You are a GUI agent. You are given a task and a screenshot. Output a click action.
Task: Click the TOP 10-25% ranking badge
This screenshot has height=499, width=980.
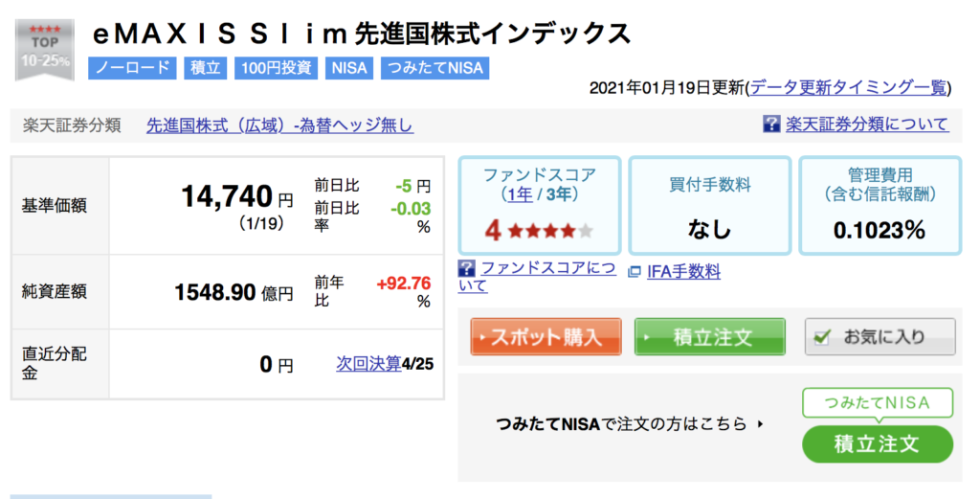44,50
